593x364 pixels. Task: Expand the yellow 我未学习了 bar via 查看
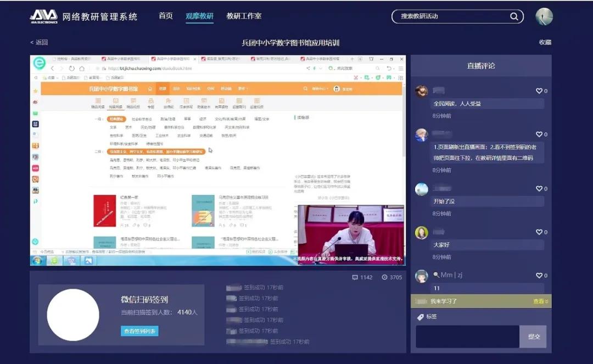[540, 300]
